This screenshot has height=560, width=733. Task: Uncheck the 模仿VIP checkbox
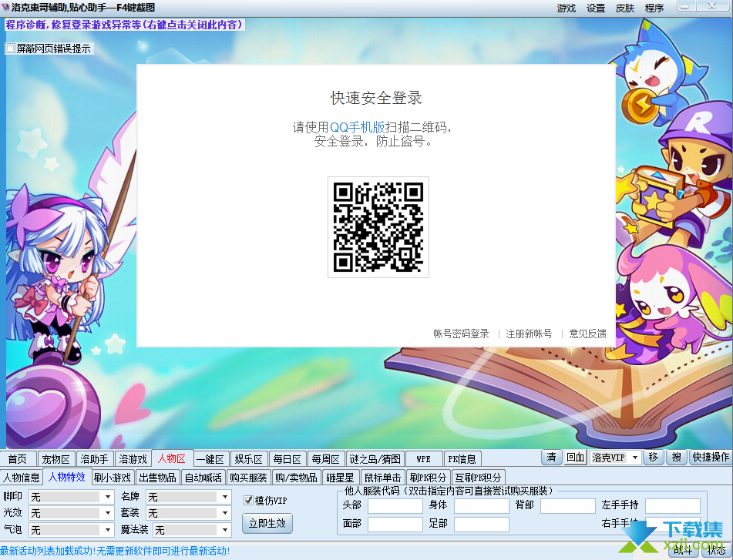pos(249,501)
